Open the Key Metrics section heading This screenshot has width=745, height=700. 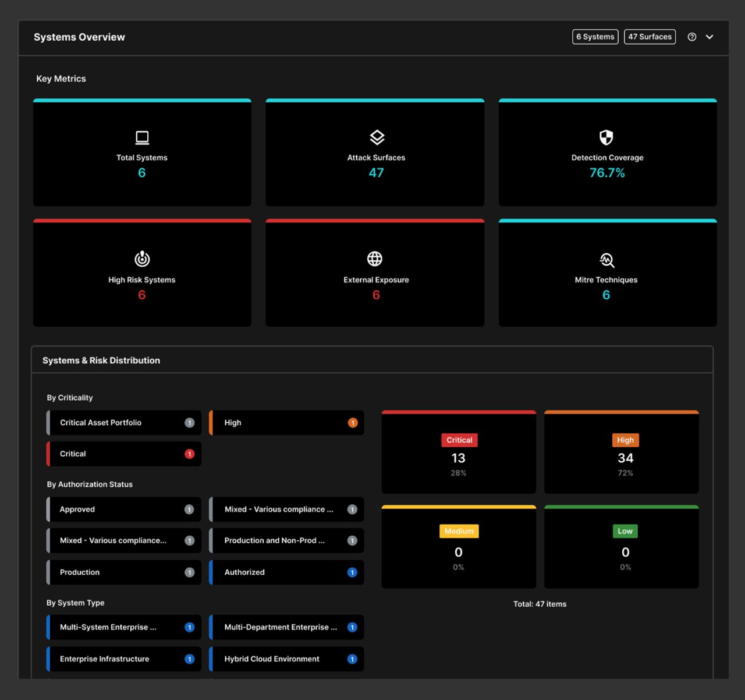[x=61, y=79]
